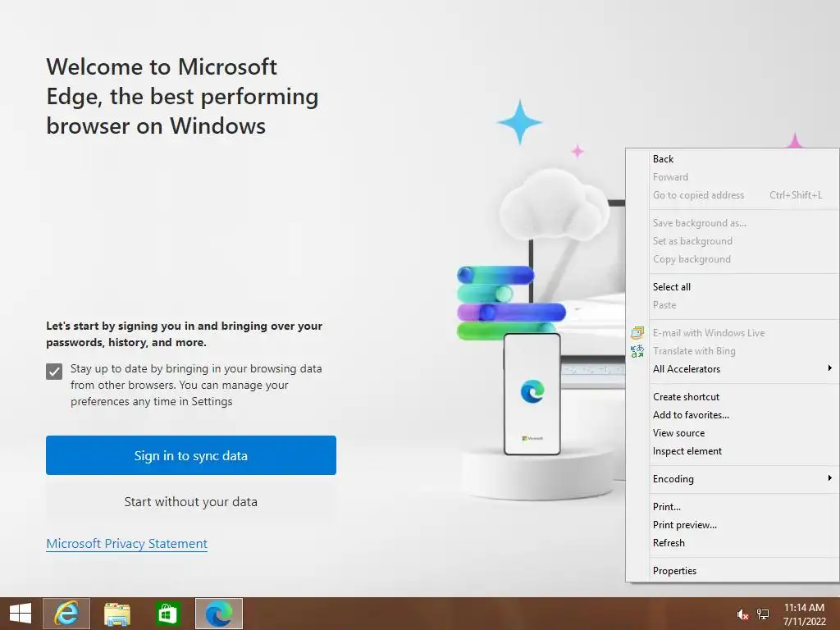Click the greyed Forward menu entry
Screen dimensions: 840x630
point(733,177)
